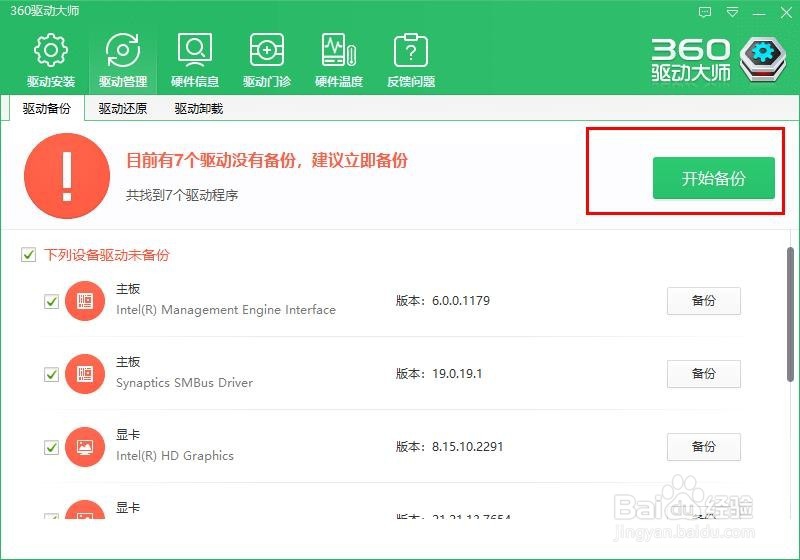Open the title bar dropdown menu icon
800x560 pixels.
tap(732, 12)
